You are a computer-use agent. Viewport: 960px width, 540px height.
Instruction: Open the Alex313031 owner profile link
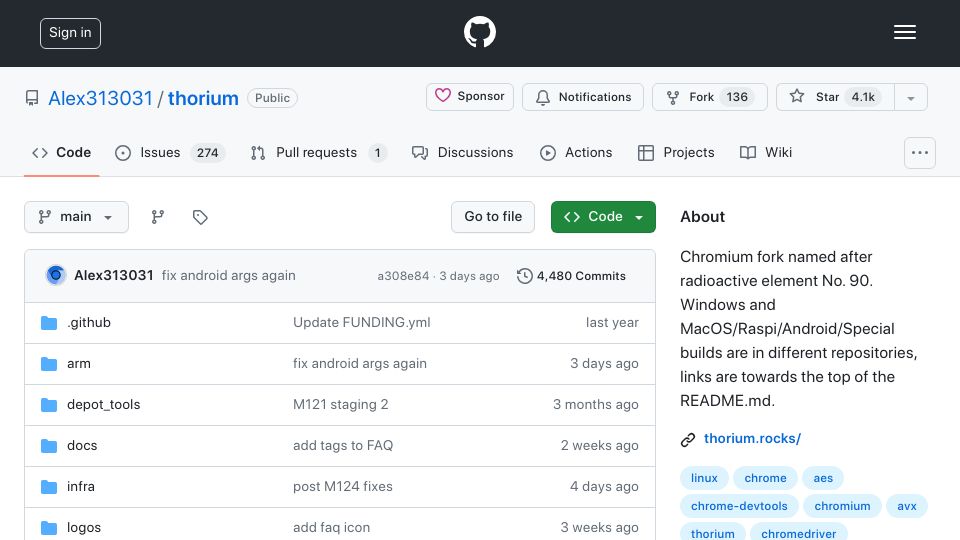pyautogui.click(x=100, y=98)
